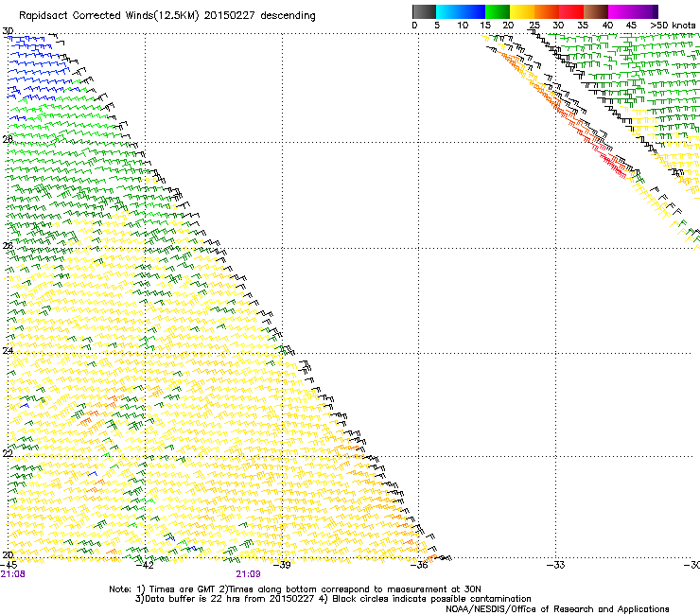Screen dimensions: 700x615
Task: Click the purple time label '21:09'
Action: pos(248,574)
